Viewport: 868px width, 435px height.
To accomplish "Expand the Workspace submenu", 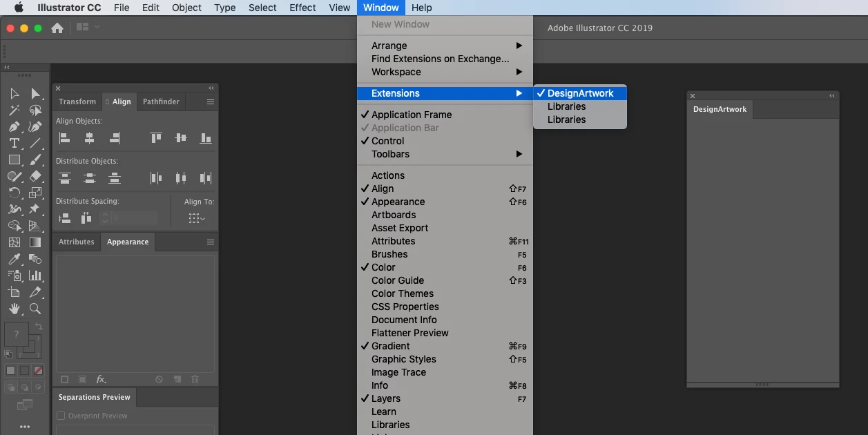I will click(445, 72).
